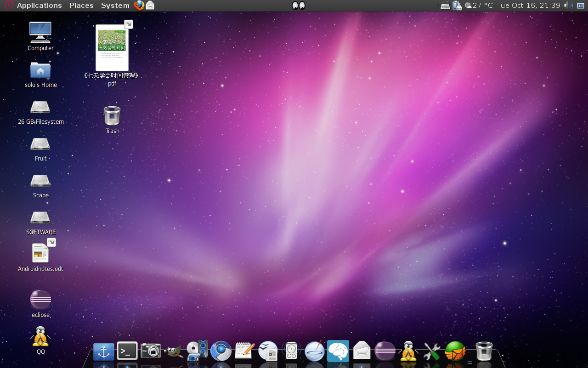Screen dimensions: 588x368
Task: Select the QQ penguin desktop icon
Action: [40, 336]
